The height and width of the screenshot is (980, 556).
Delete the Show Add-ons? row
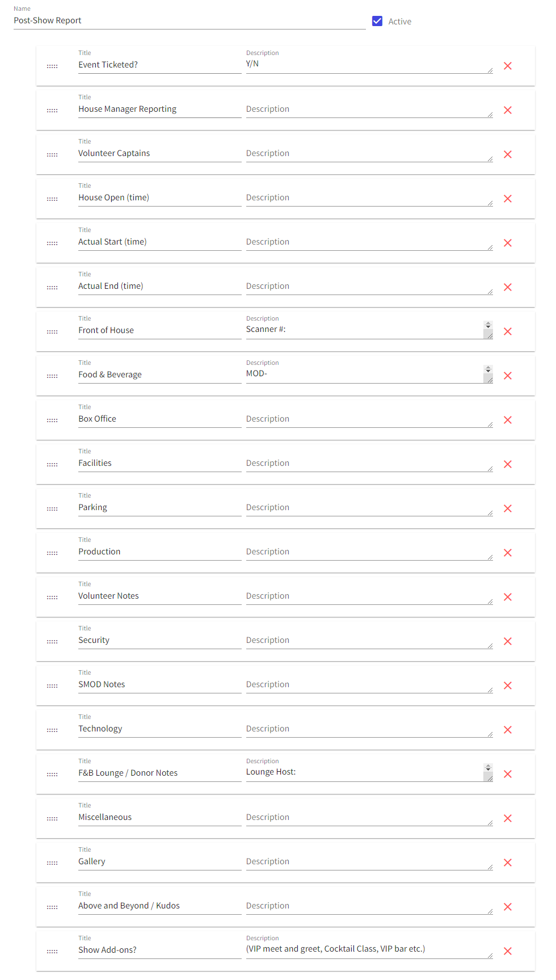coord(508,951)
